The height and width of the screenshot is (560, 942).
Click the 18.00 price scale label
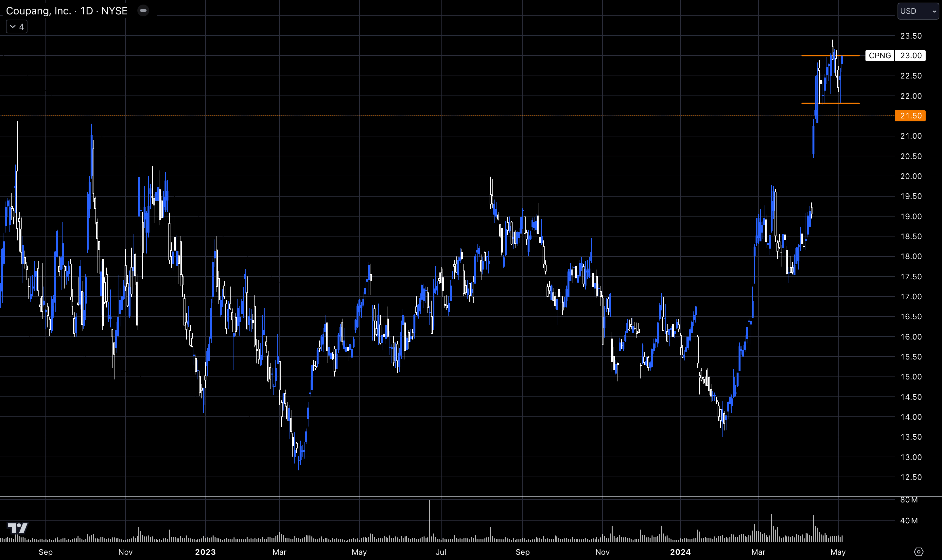click(911, 256)
